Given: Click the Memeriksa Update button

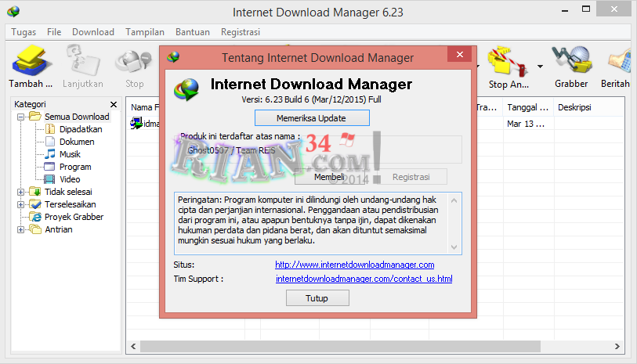Looking at the screenshot, I should [312, 118].
